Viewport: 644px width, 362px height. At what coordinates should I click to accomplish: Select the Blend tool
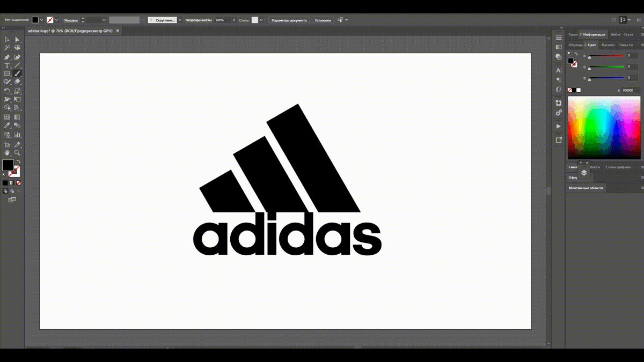[17, 125]
